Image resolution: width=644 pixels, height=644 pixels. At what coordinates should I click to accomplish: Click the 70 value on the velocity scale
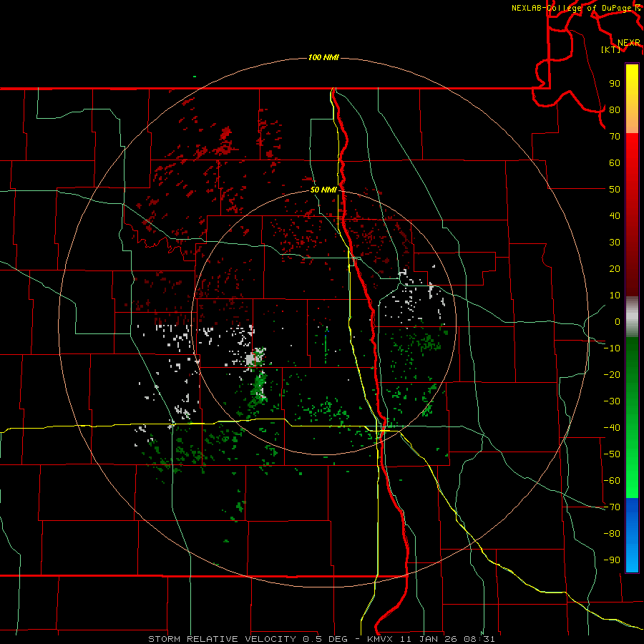[615, 137]
